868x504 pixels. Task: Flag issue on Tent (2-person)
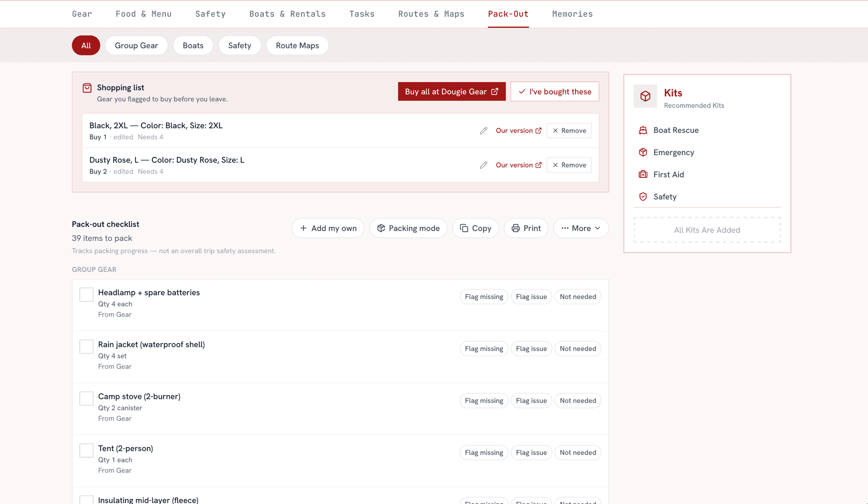[x=531, y=452]
